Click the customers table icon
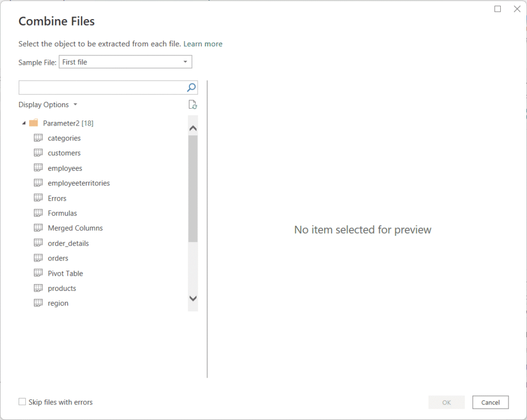The height and width of the screenshot is (420, 527). 38,152
